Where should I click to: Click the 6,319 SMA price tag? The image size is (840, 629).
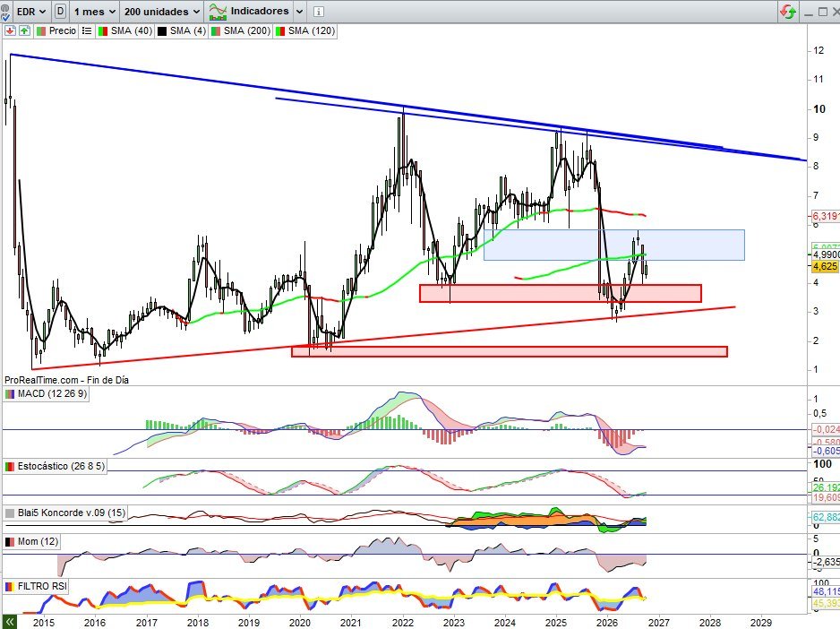click(826, 216)
